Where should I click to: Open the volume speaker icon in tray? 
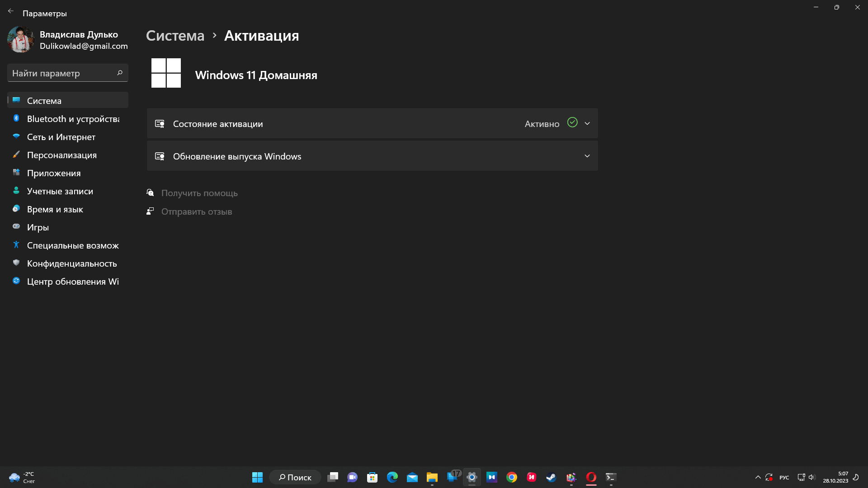coord(811,477)
